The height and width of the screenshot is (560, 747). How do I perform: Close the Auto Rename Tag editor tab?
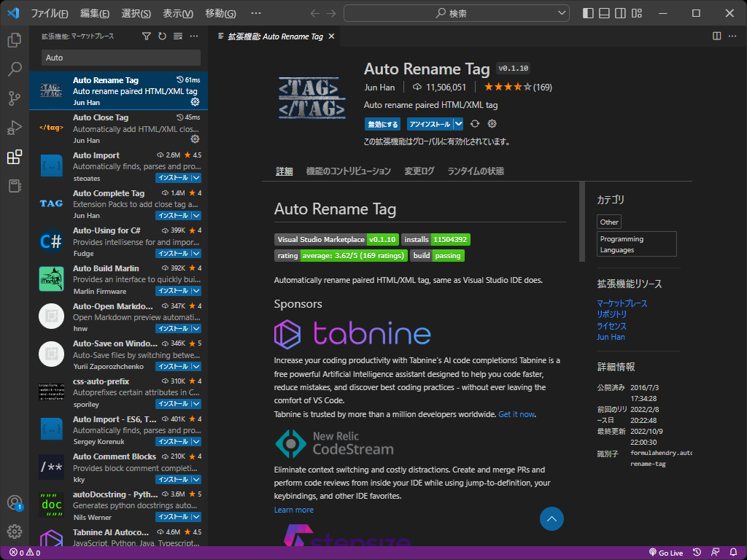[x=331, y=36]
